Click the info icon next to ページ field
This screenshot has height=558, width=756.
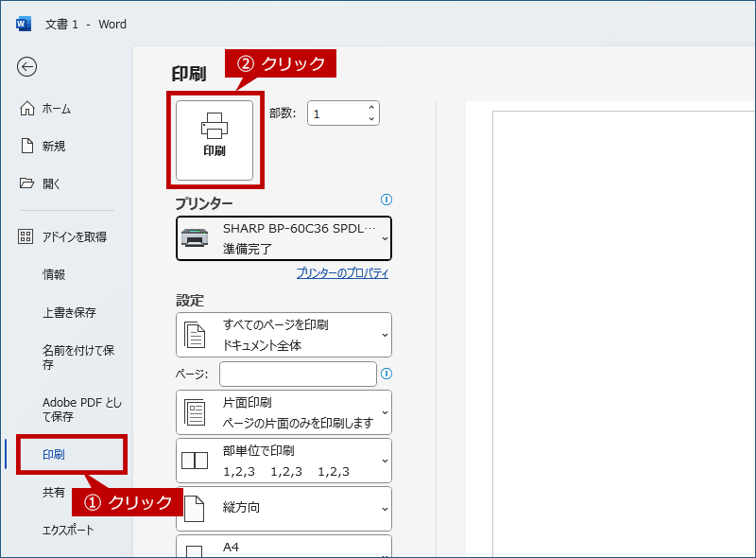[x=386, y=374]
